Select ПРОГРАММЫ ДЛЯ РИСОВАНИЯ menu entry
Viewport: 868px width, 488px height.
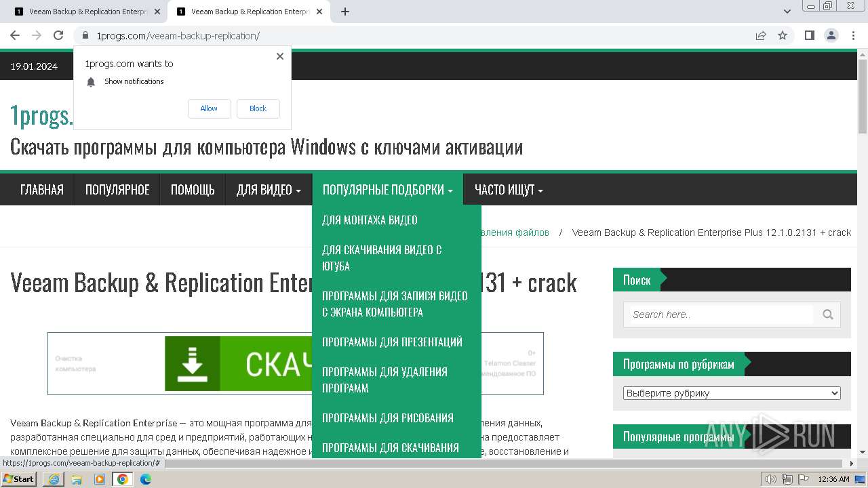pyautogui.click(x=397, y=418)
